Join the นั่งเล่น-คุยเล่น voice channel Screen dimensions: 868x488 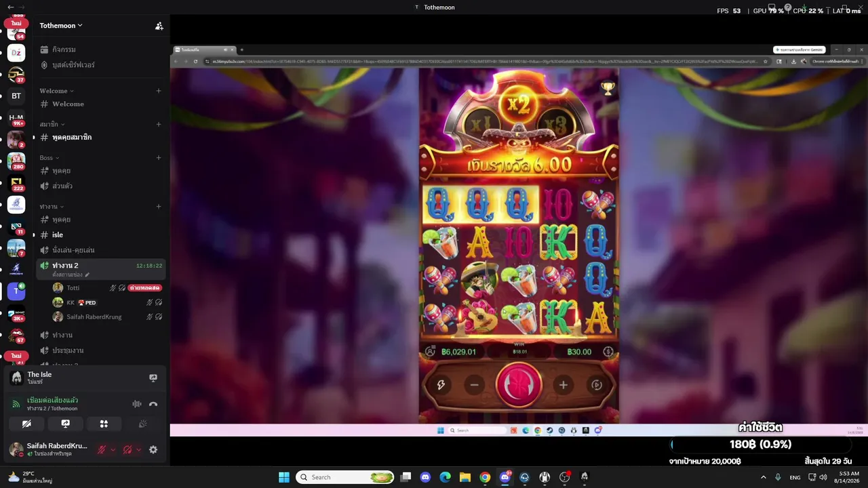tap(100, 250)
